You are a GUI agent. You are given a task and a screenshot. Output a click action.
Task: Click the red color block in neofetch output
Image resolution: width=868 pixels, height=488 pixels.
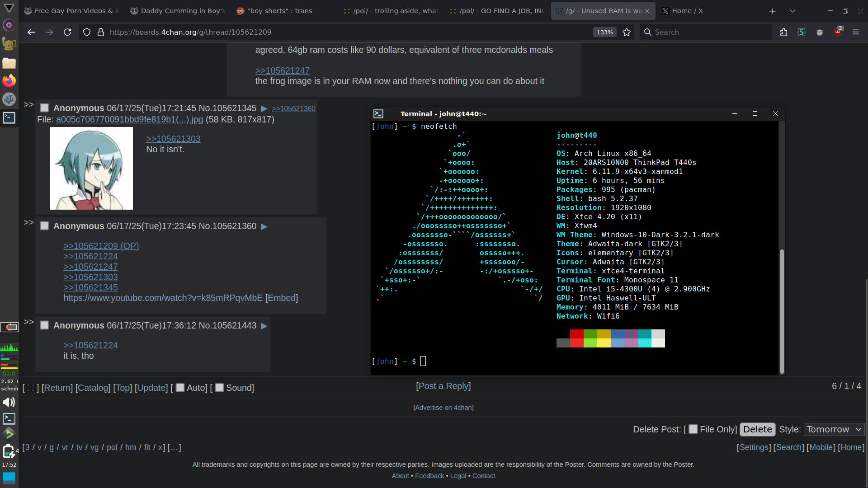(x=576, y=338)
